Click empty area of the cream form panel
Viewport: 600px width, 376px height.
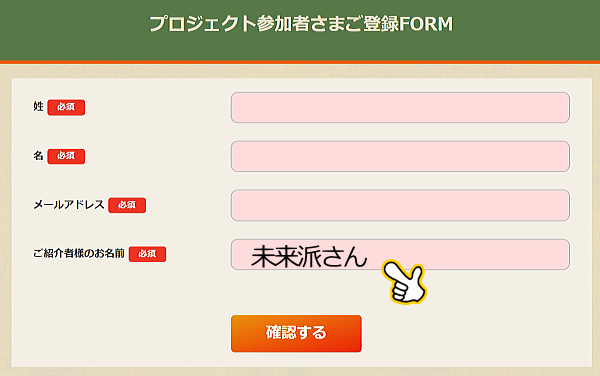[115, 314]
